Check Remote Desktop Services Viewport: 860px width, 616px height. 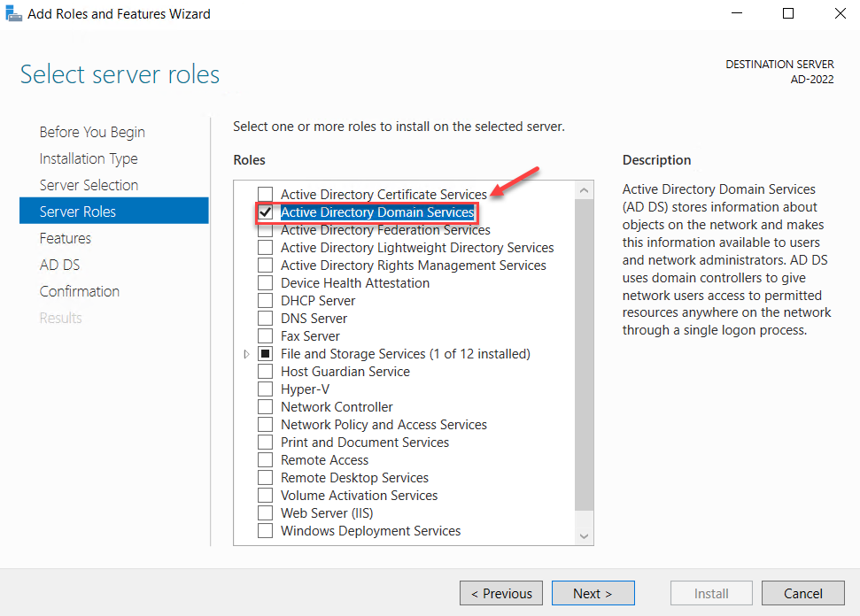click(264, 477)
